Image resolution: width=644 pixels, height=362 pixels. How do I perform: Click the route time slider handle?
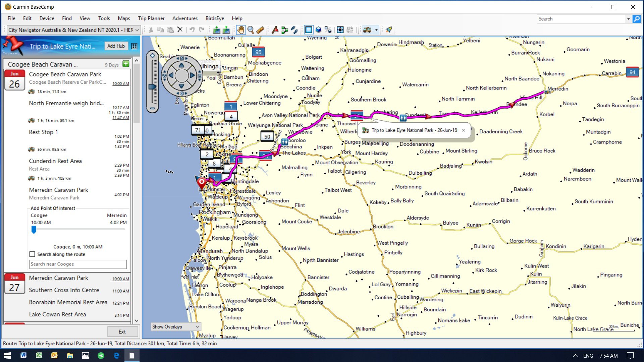tap(34, 230)
